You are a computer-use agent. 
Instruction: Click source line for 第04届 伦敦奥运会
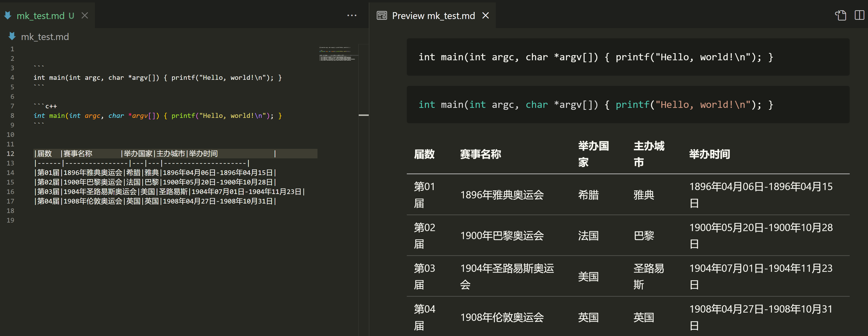[x=155, y=201]
